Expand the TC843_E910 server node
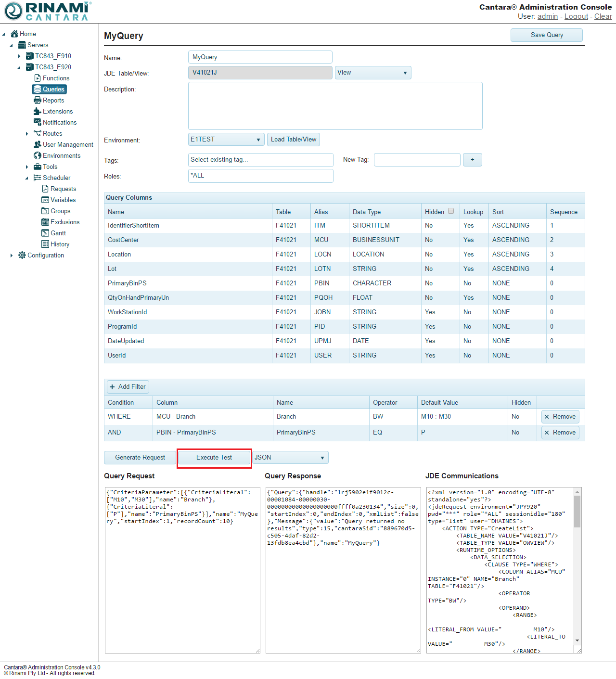Screen dimensions: 616x679 (19, 56)
